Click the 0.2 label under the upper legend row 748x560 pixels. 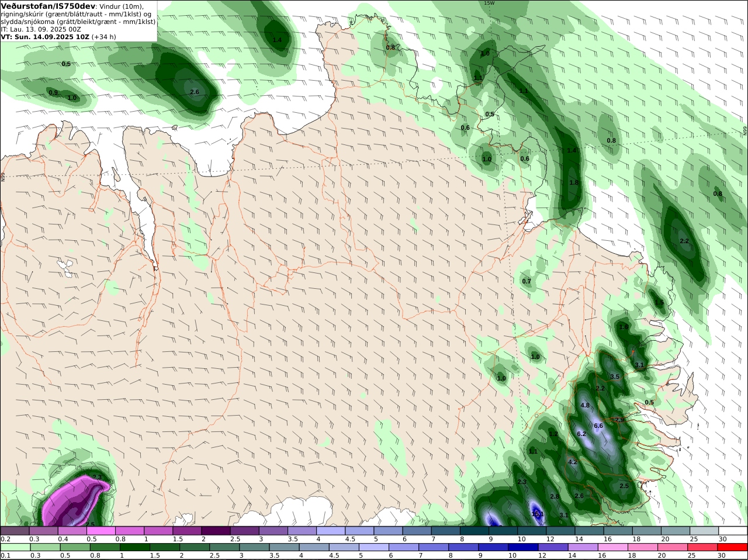point(6,539)
